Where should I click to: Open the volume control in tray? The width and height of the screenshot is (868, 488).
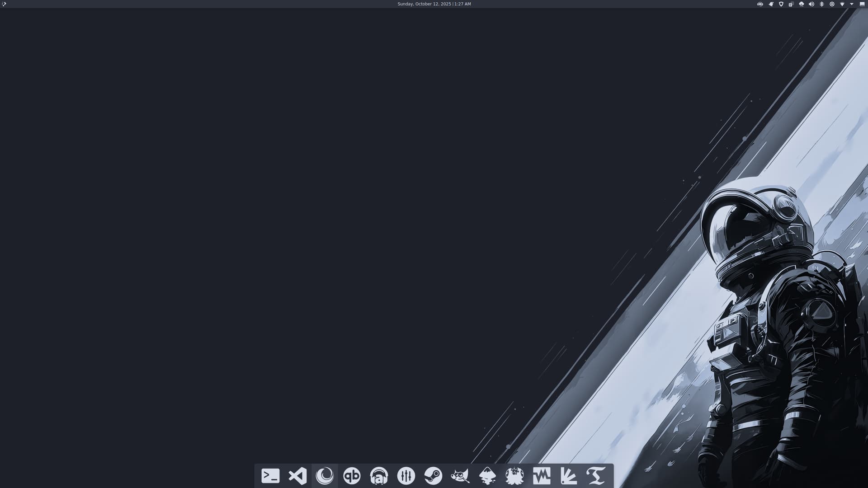tap(811, 4)
